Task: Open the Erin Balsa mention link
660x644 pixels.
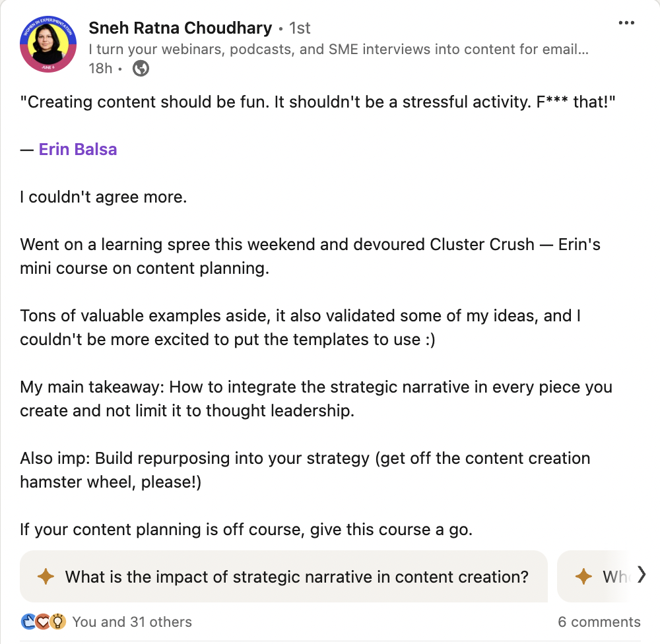Action: 78,149
